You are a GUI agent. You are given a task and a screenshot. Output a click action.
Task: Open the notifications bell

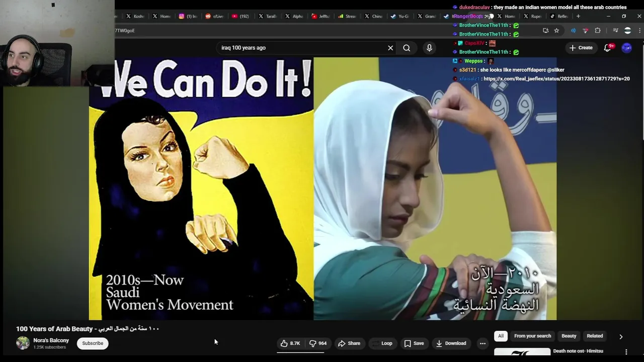tap(608, 48)
